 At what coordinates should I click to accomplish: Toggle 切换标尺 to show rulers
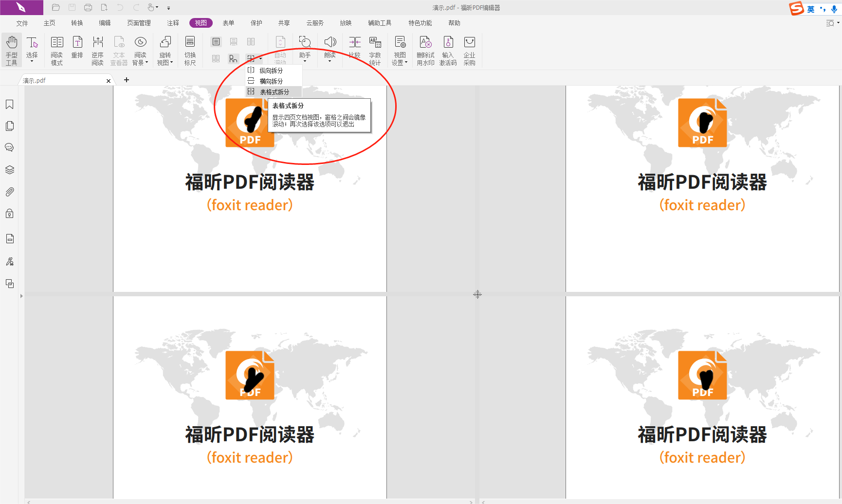190,50
